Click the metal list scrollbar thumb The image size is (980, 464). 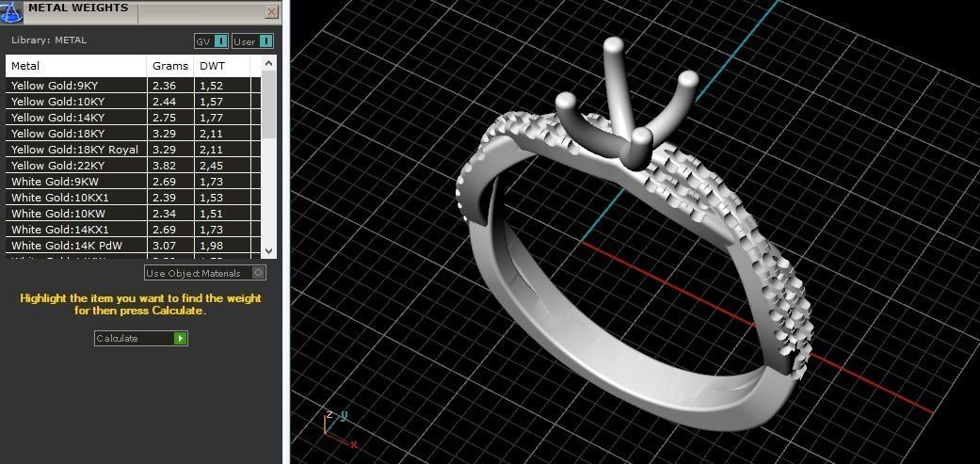268,104
